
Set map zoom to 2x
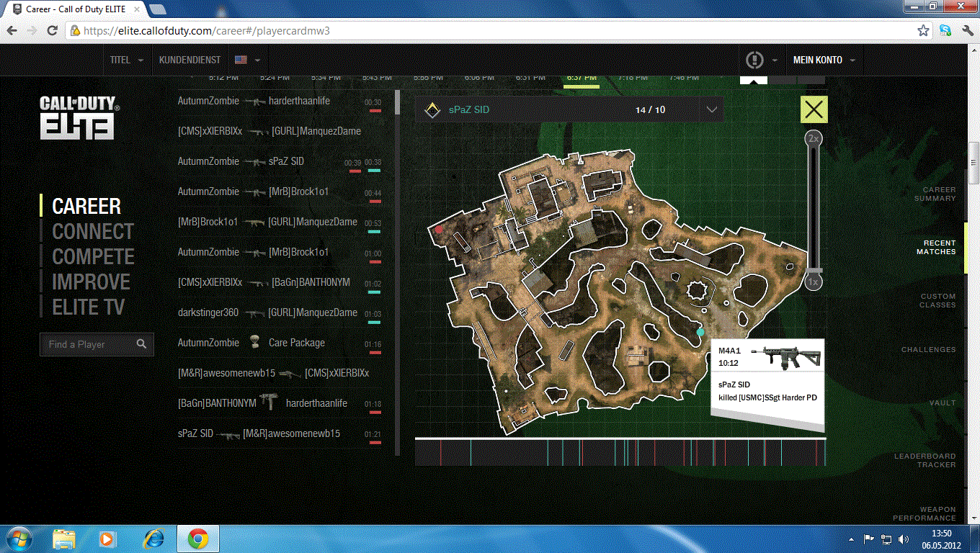pyautogui.click(x=814, y=138)
